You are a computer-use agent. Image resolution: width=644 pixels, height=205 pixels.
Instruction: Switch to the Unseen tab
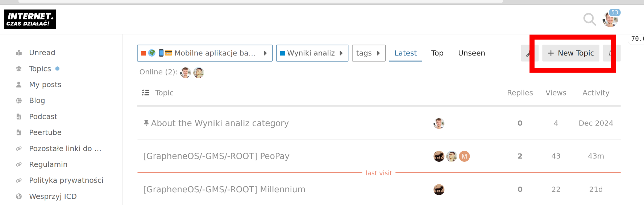pos(471,53)
